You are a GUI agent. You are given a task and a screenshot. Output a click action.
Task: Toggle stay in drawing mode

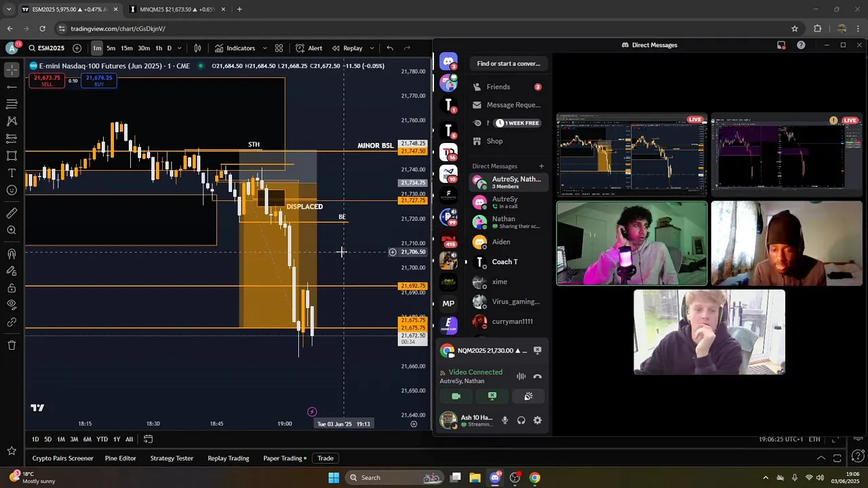click(12, 270)
